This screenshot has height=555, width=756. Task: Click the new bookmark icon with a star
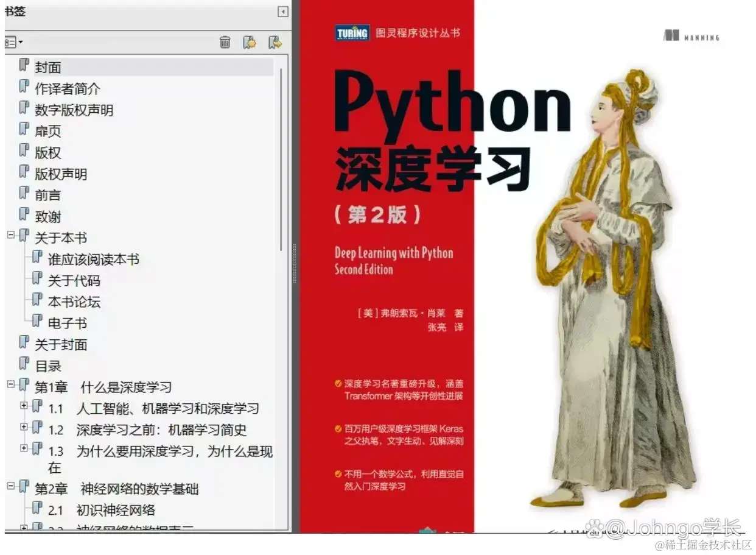(x=250, y=42)
